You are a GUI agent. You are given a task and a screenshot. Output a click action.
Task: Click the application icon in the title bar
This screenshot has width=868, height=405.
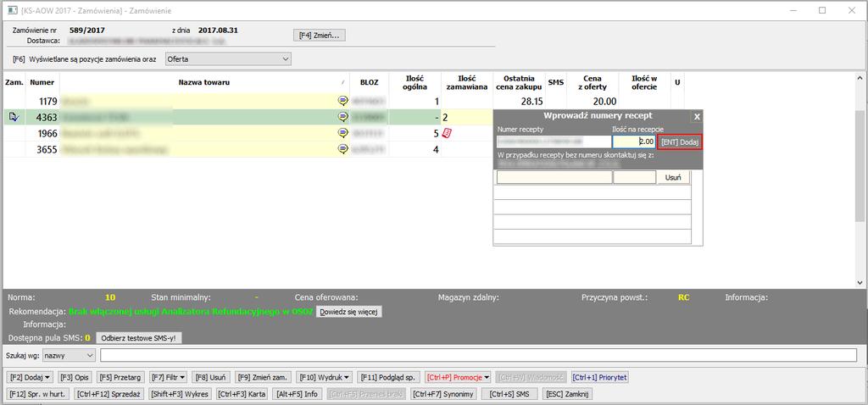pos(12,10)
